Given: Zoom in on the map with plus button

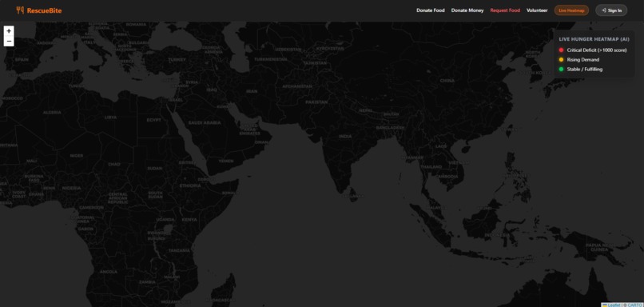Looking at the screenshot, I should pos(9,31).
